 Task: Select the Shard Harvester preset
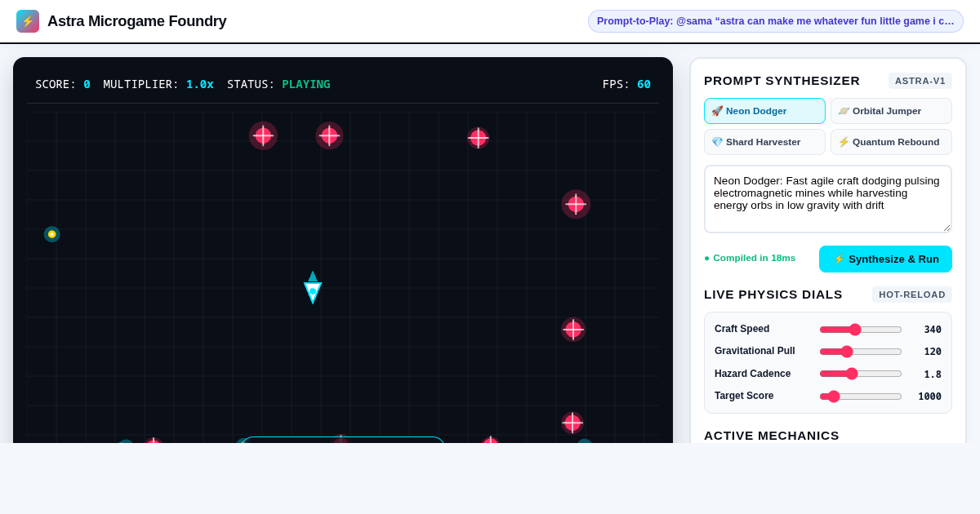click(x=764, y=142)
